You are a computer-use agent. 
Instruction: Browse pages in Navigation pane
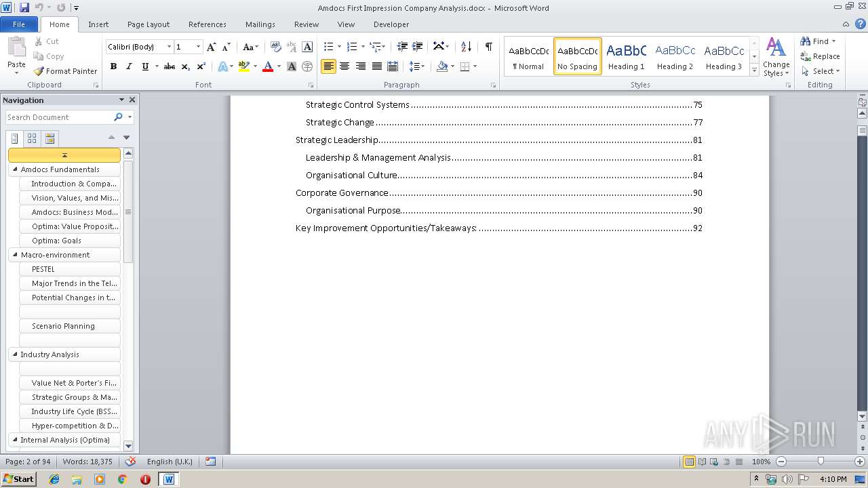coord(32,138)
